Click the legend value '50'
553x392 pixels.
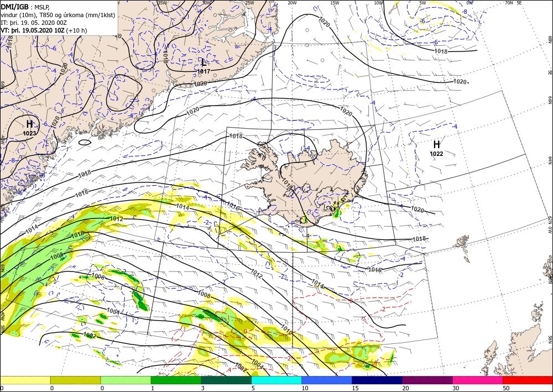[x=506, y=388]
